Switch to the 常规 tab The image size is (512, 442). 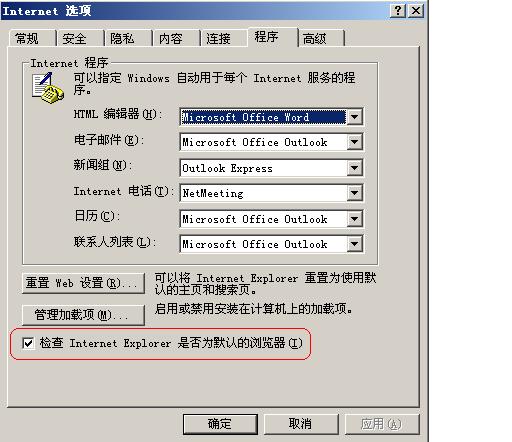point(32,38)
